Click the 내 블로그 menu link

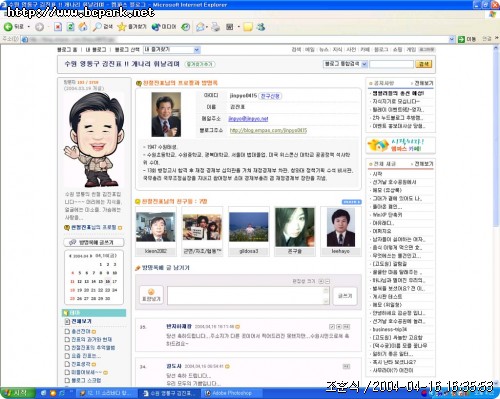coord(96,50)
